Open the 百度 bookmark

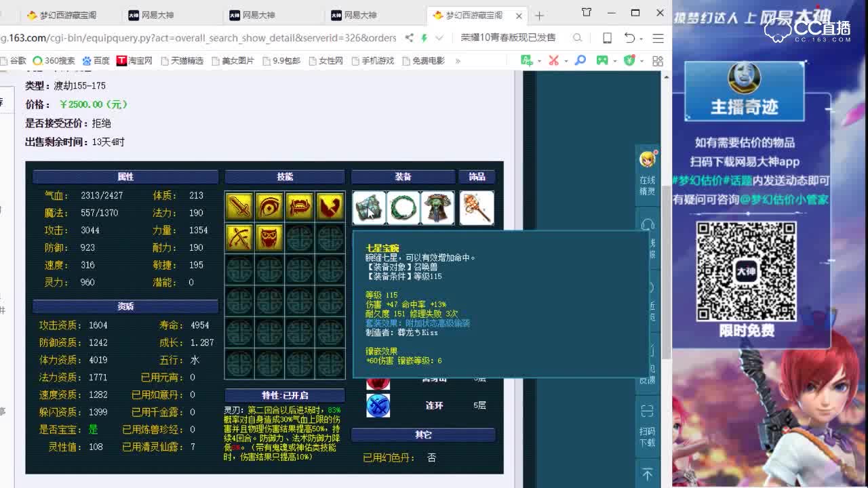tap(96, 60)
